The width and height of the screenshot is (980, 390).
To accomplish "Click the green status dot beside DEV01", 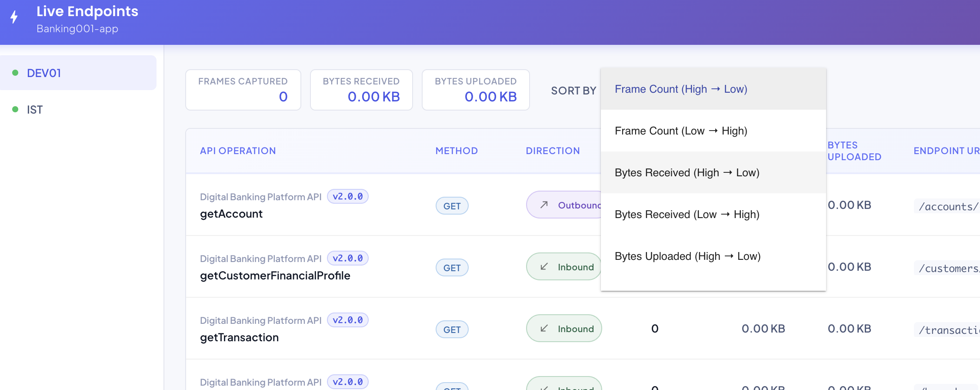I will [x=15, y=73].
